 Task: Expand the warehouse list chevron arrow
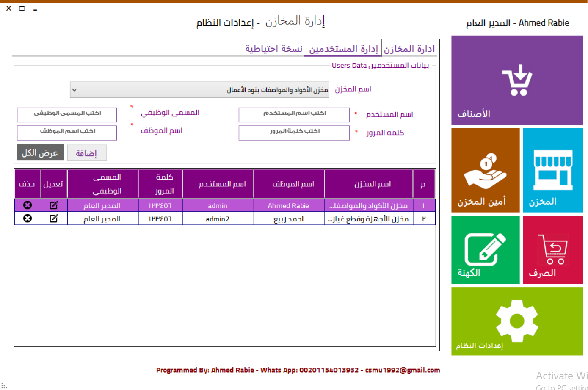(x=75, y=89)
